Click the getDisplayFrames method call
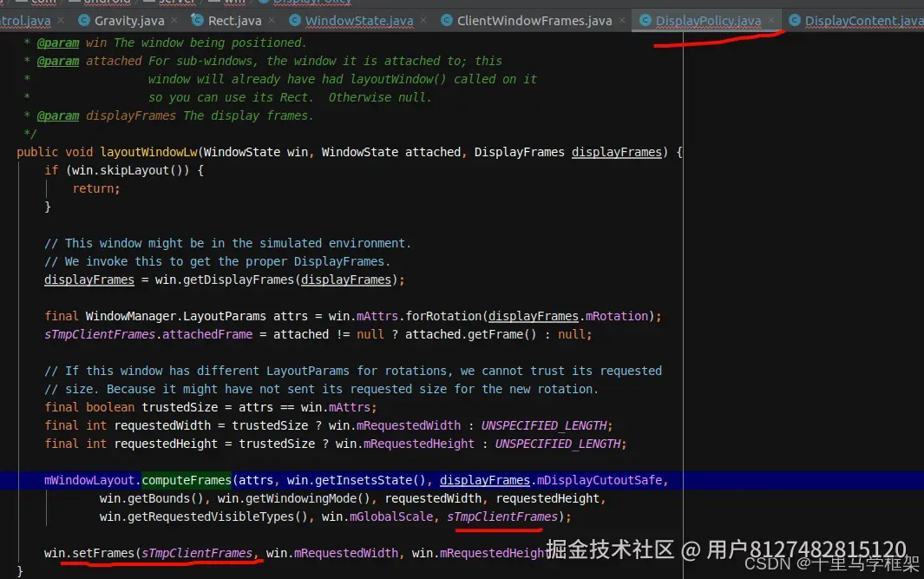This screenshot has width=924, height=579. coord(238,280)
